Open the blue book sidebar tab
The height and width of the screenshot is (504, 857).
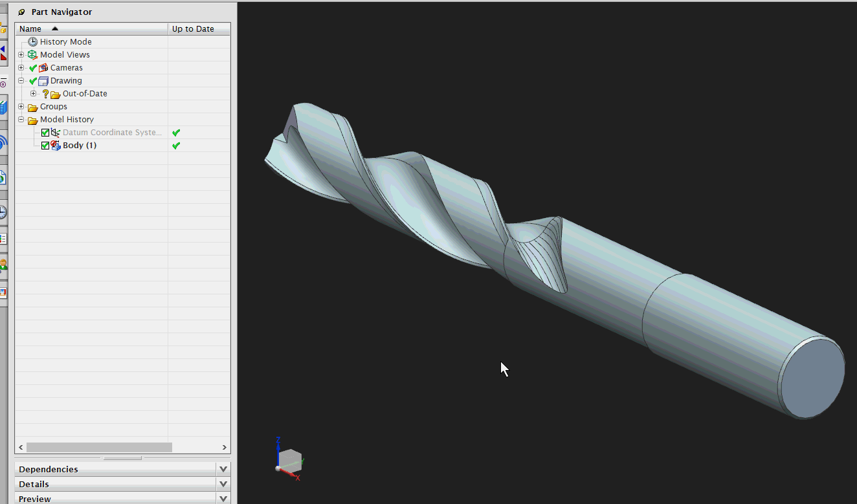point(3,108)
